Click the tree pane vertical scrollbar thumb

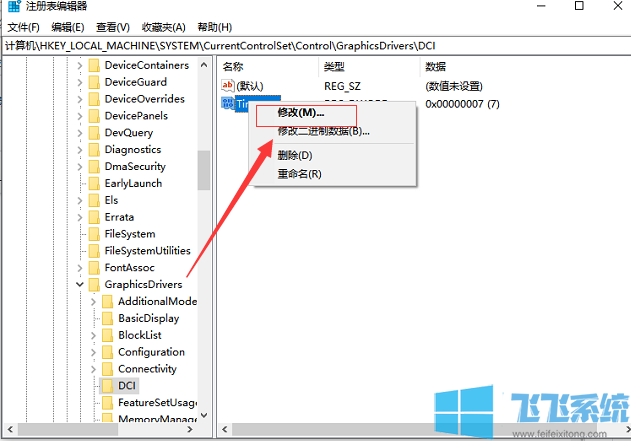(204, 170)
